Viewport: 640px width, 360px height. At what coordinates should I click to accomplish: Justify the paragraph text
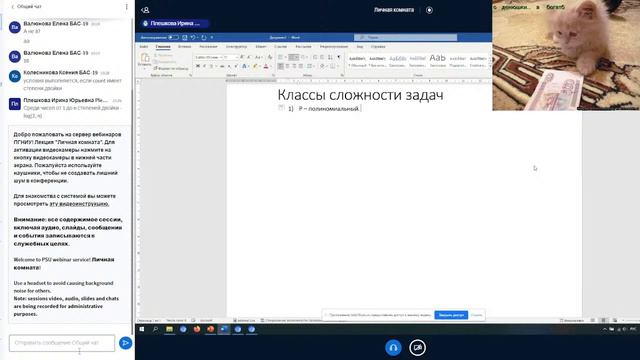(x=301, y=66)
